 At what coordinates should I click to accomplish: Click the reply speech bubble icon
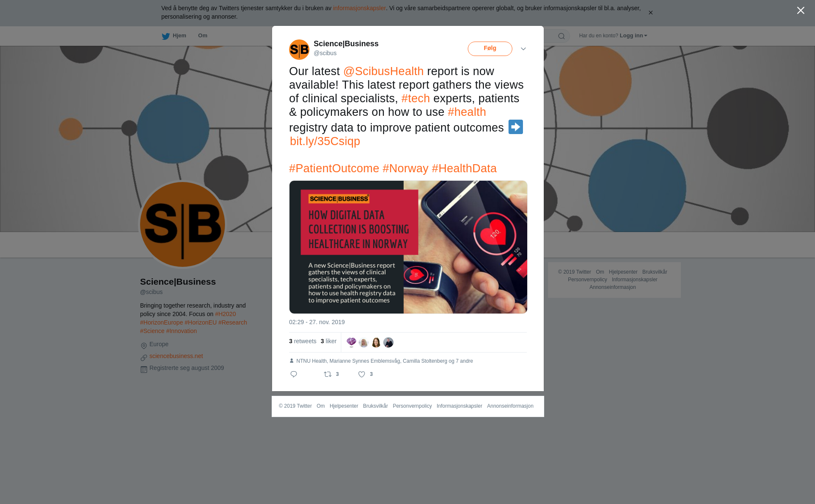pyautogui.click(x=294, y=374)
